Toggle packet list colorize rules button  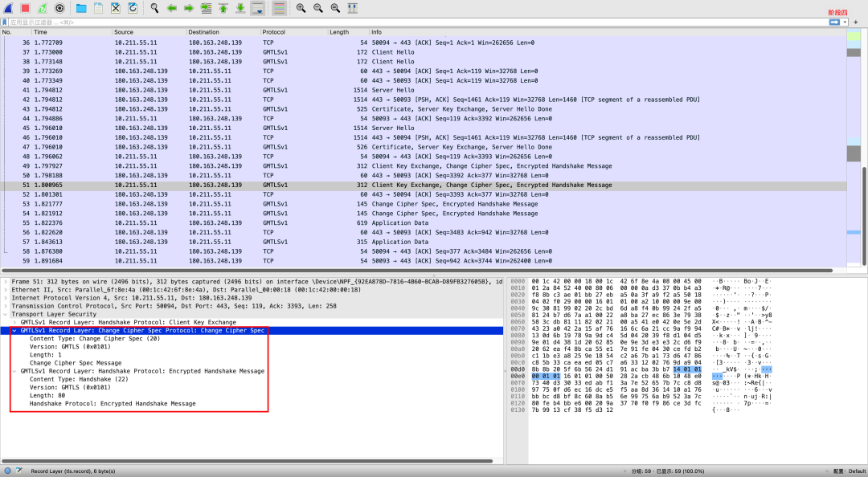tap(279, 8)
